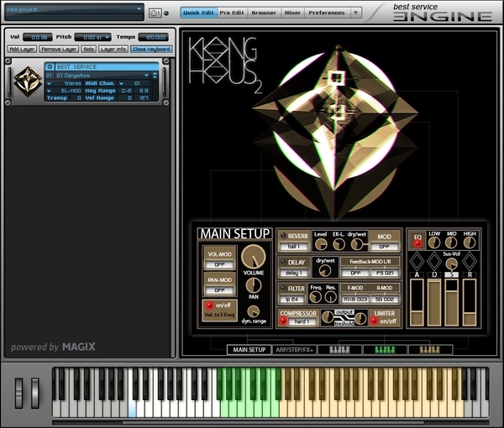Click the layer power icon
This screenshot has width=504, height=428.
(x=50, y=67)
